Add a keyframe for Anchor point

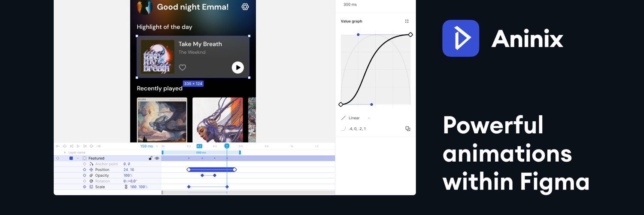(x=85, y=164)
